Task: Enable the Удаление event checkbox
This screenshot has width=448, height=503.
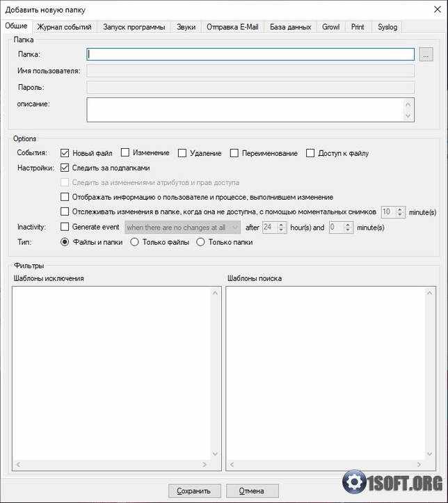Action: point(182,153)
